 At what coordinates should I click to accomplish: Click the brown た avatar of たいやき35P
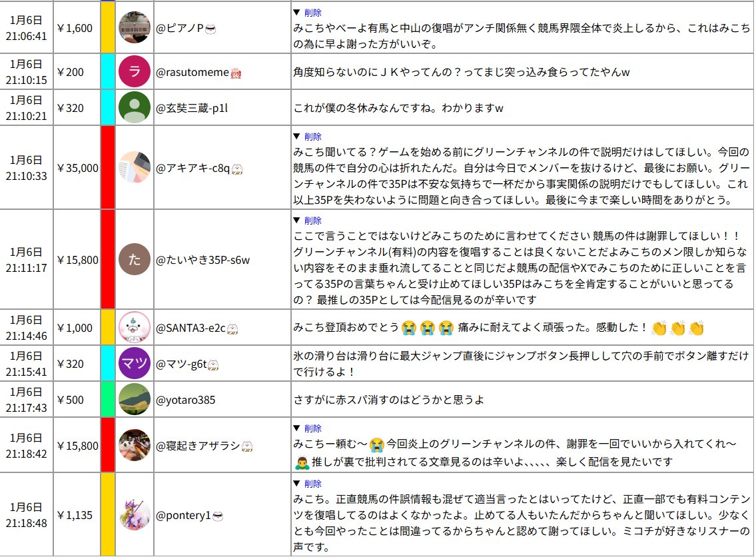134,259
